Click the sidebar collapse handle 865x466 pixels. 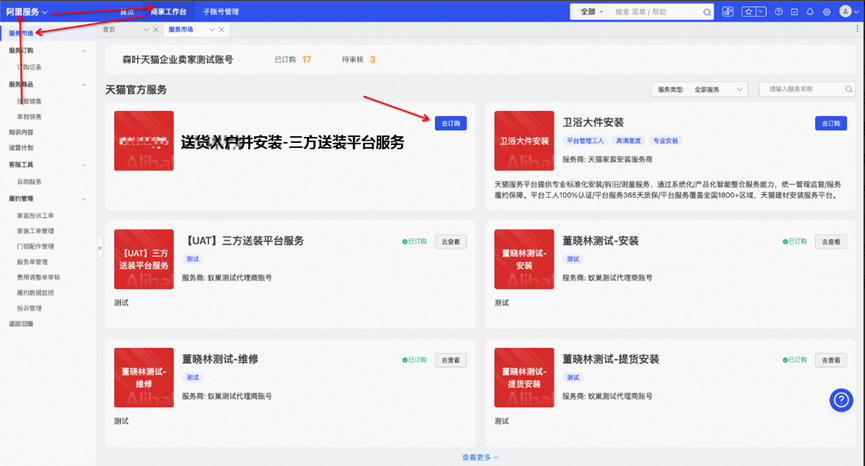click(100, 248)
